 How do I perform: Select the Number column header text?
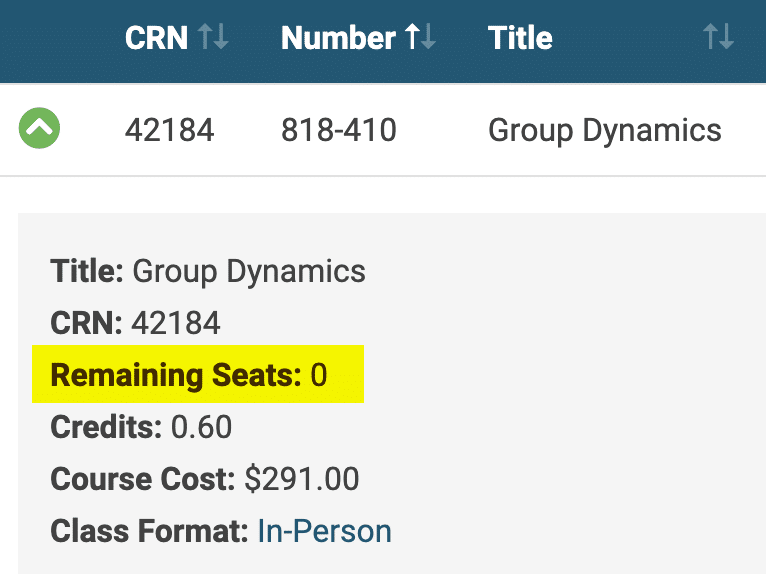pos(338,38)
